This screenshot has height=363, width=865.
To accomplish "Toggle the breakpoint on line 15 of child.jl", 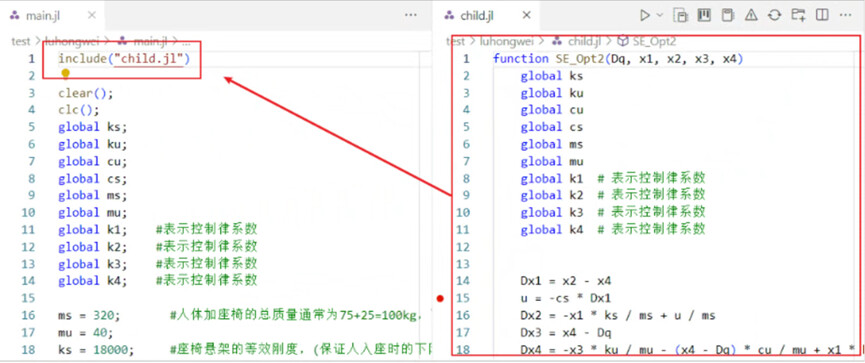I will tap(440, 298).
